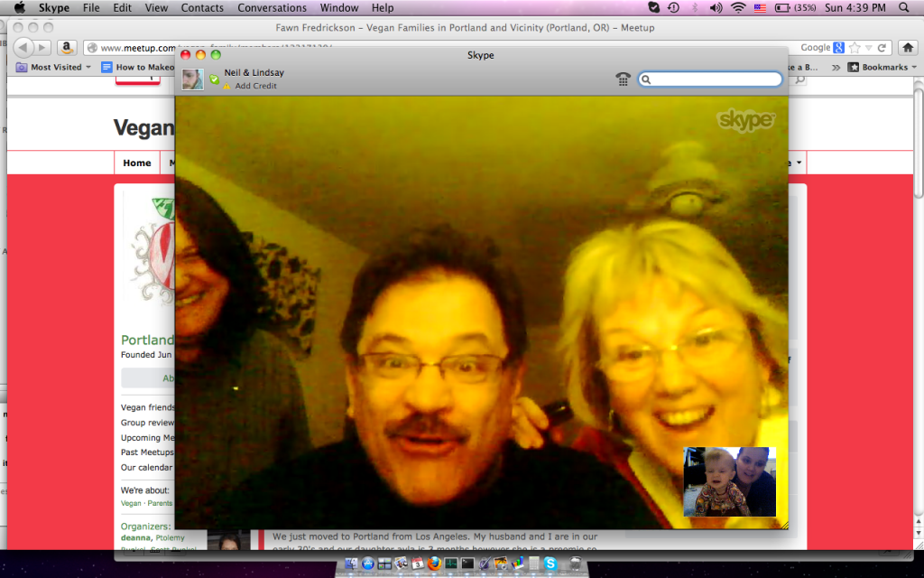
Task: Open the View menu
Action: pos(156,7)
